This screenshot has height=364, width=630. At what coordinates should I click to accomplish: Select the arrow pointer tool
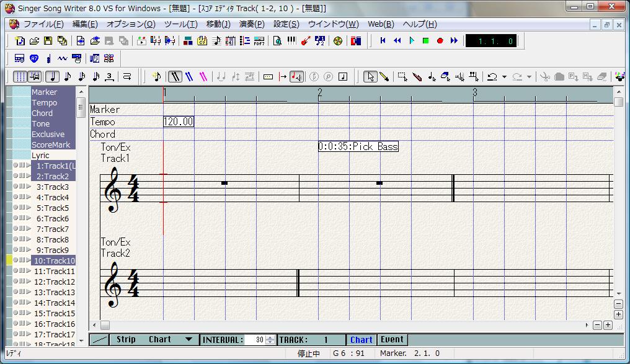[x=370, y=77]
